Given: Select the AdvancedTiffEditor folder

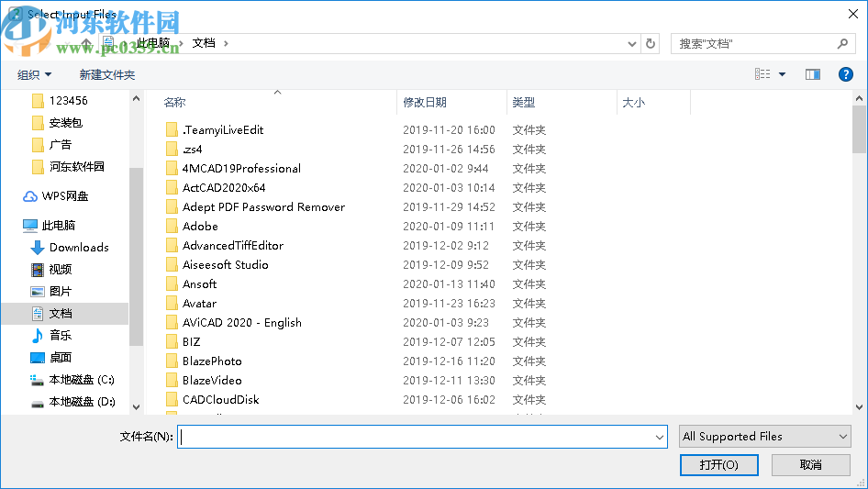Looking at the screenshot, I should click(225, 245).
